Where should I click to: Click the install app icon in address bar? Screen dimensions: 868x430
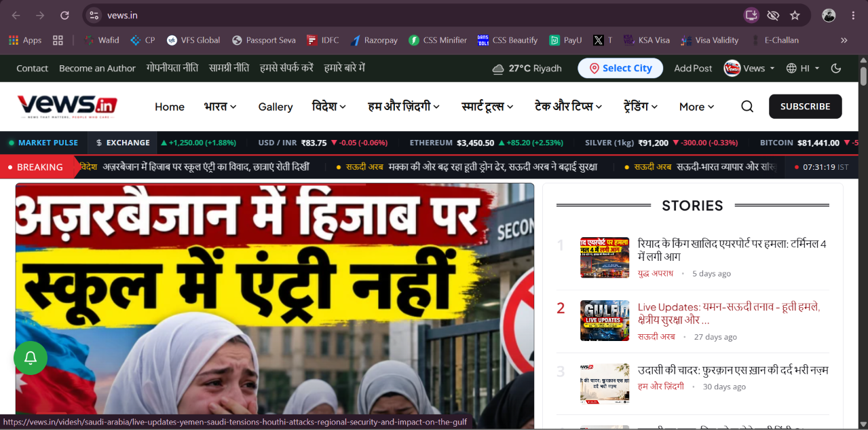[751, 15]
